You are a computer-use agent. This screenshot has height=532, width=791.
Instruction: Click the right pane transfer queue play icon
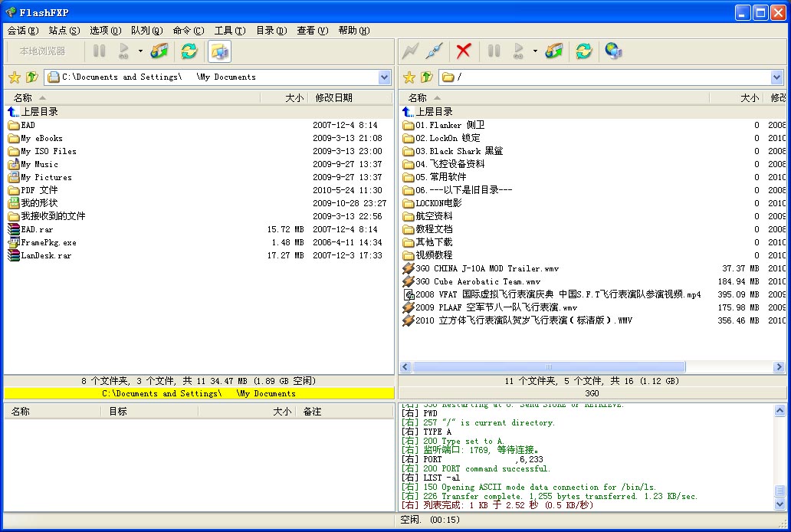click(518, 51)
